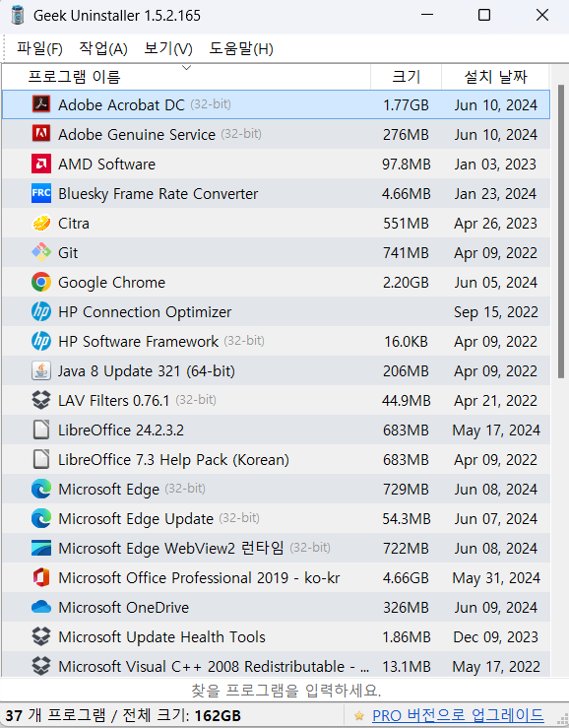The width and height of the screenshot is (569, 728).
Task: Click the search field 찾을 프로그램을 입력하세요
Action: (284, 691)
